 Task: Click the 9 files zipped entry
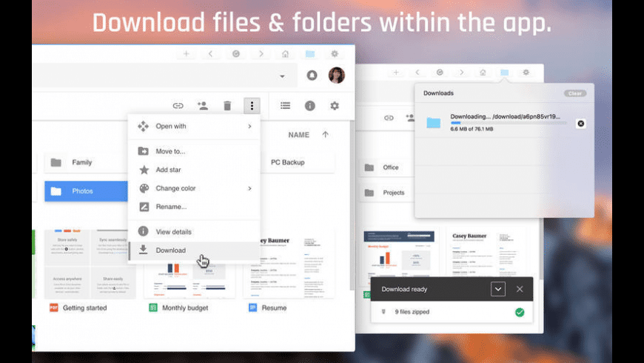[452, 312]
